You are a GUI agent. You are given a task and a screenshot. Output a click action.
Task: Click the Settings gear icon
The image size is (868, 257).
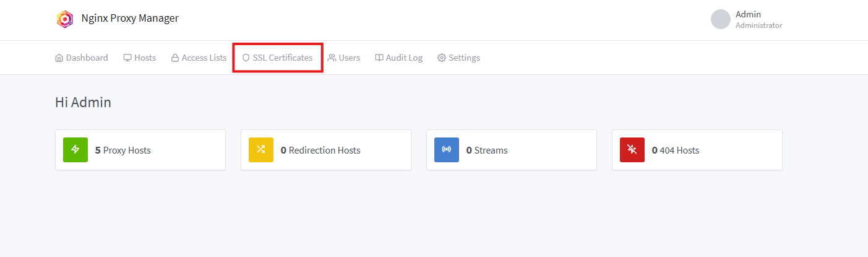442,58
